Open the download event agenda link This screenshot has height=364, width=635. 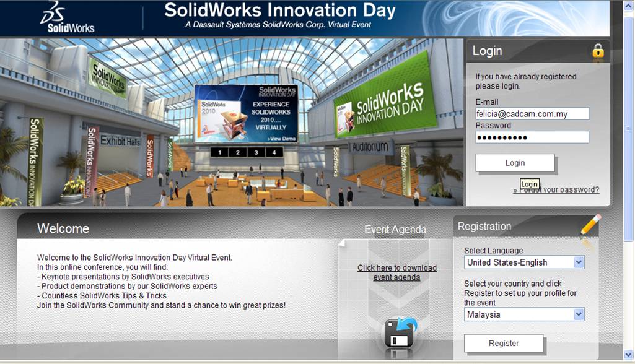click(397, 272)
